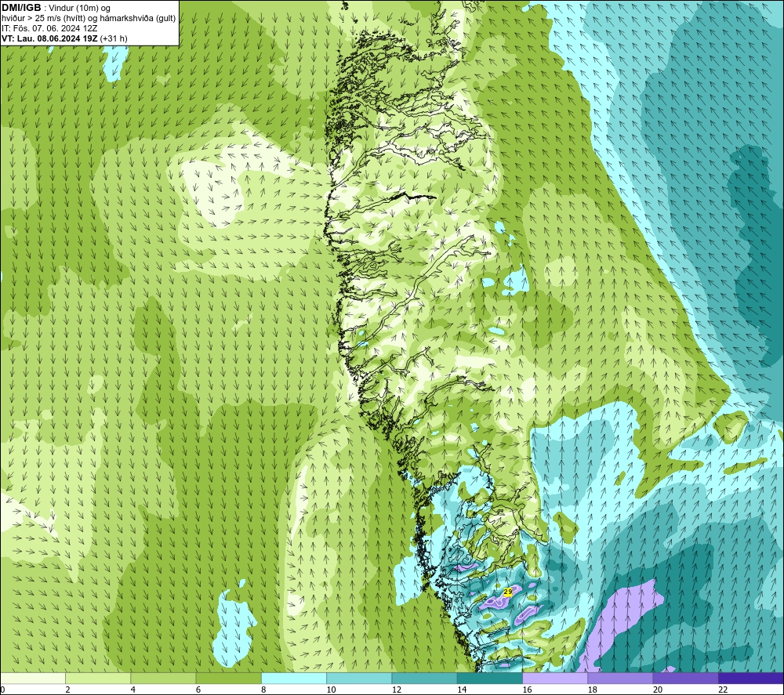The width and height of the screenshot is (784, 695).
Task: Pick the 20–22 m/s violet swatch
Action: coord(685,678)
